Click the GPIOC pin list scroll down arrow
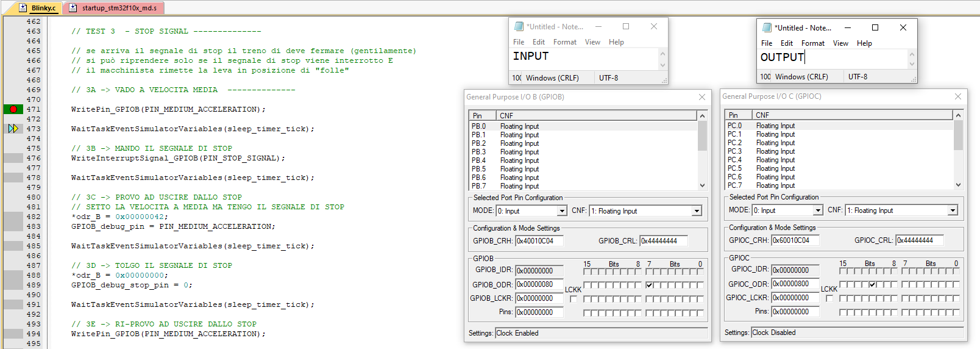The height and width of the screenshot is (349, 980). 958,185
